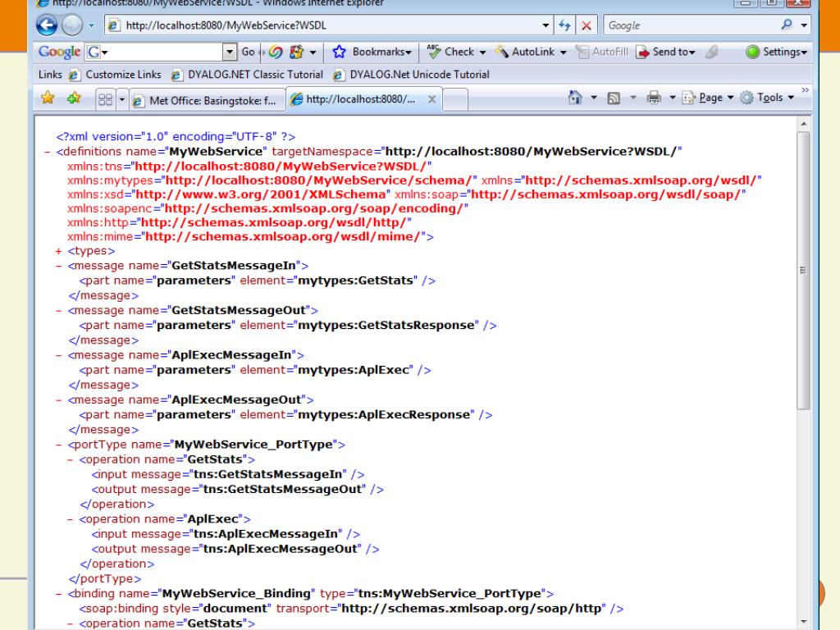This screenshot has height=630, width=840.
Task: Open the Bookmarks star menu
Action: [x=372, y=52]
